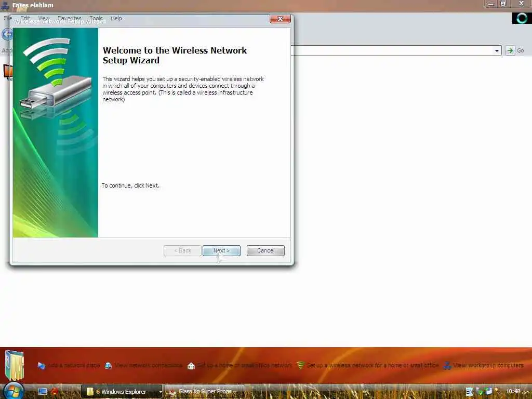Click the taskbar clock showing 10:48
The image size is (532, 399).
518,391
